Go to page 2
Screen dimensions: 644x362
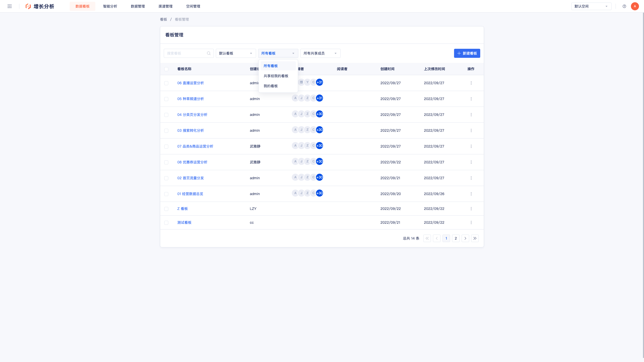(x=456, y=238)
